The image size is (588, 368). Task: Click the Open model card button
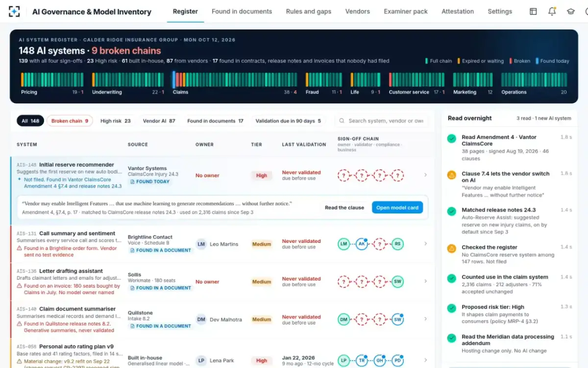point(397,208)
